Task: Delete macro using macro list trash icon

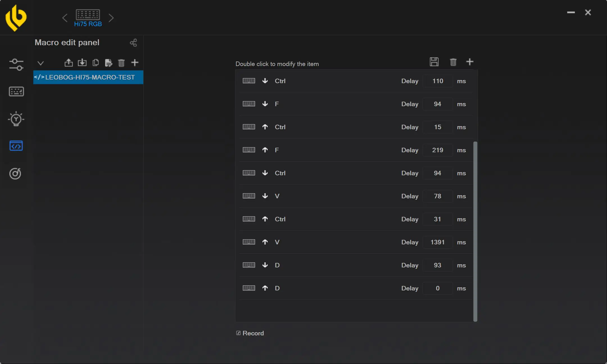Action: coord(121,63)
